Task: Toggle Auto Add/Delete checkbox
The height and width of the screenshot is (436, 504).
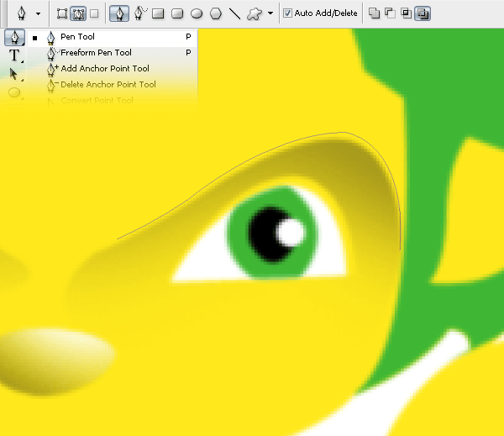Action: (x=287, y=13)
